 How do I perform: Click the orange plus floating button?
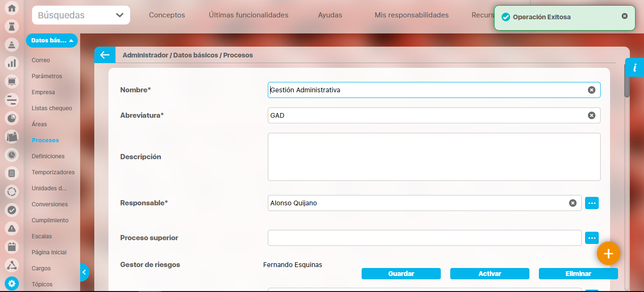click(609, 254)
